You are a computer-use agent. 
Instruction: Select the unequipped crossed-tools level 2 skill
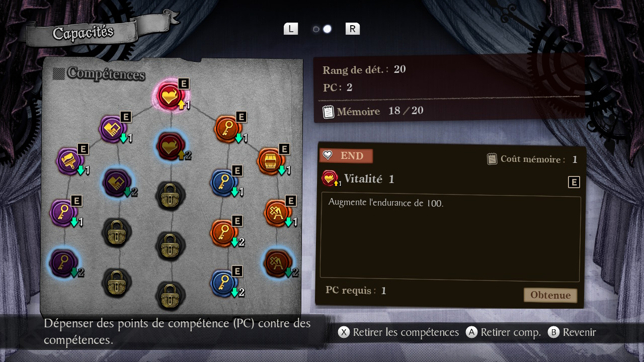pos(278,262)
